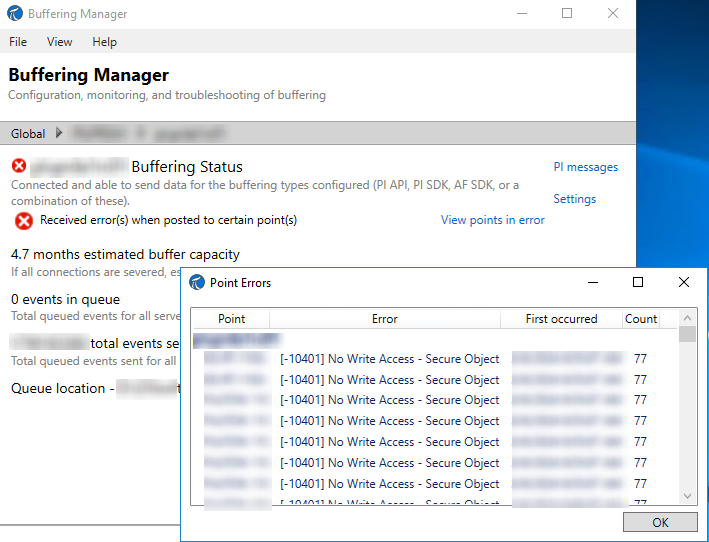Click the red error icon beside Received error(s)
Viewport: 709px width, 542px height.
[24, 221]
